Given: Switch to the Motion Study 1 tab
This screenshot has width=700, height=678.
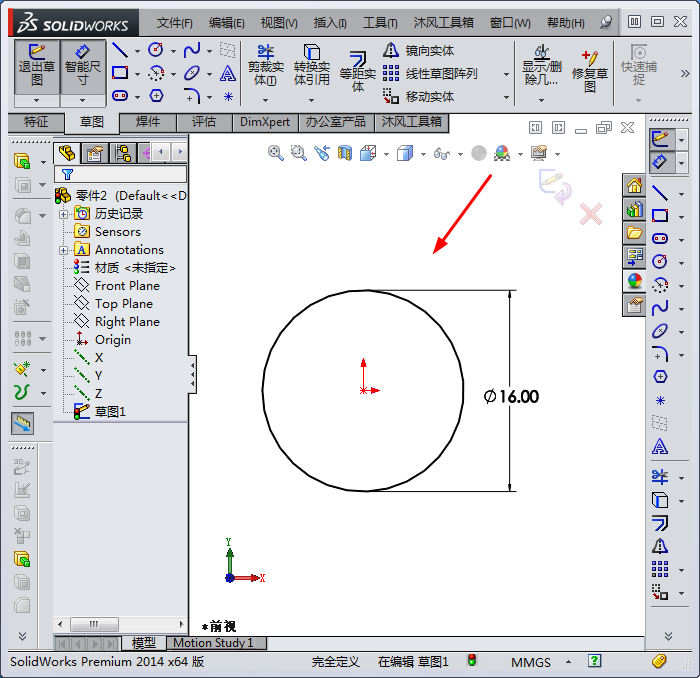Looking at the screenshot, I should (x=213, y=643).
